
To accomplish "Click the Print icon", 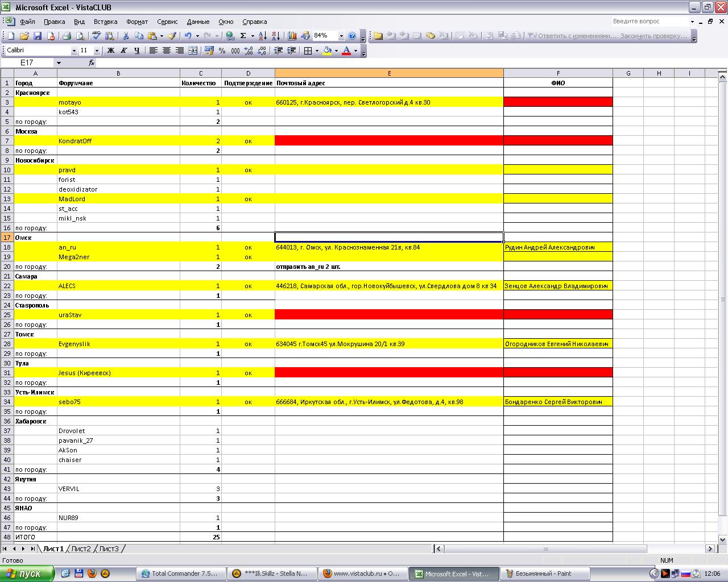I will (67, 36).
